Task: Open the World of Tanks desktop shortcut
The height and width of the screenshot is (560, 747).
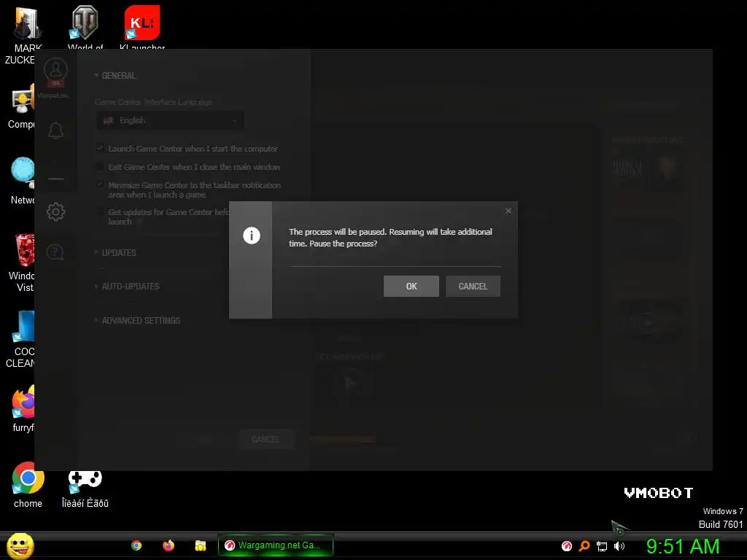Action: (x=85, y=28)
